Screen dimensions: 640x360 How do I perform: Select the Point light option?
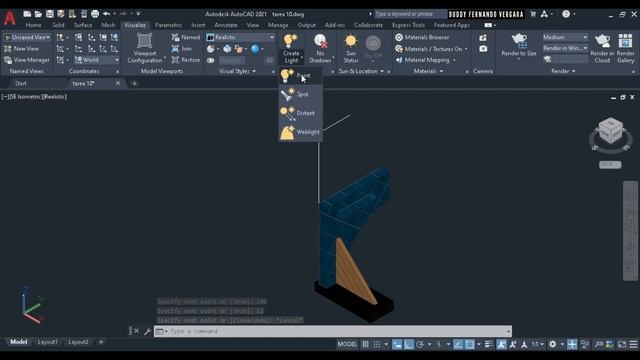[x=300, y=76]
